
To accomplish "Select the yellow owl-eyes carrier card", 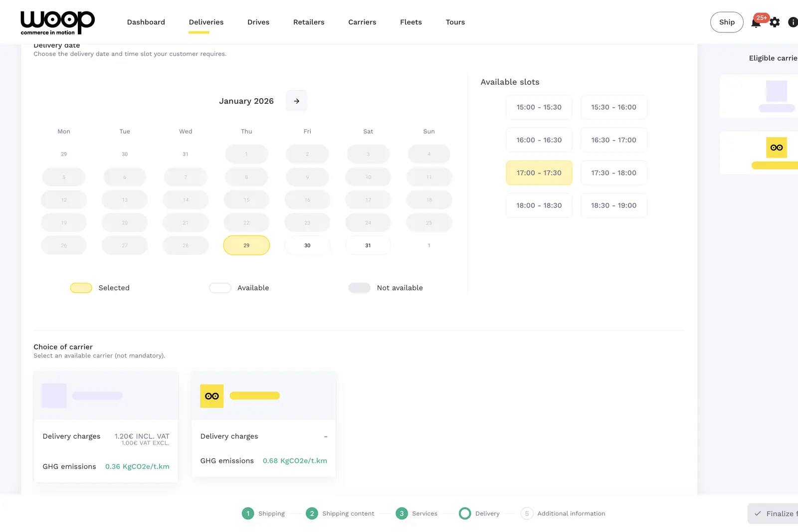I will 263,424.
